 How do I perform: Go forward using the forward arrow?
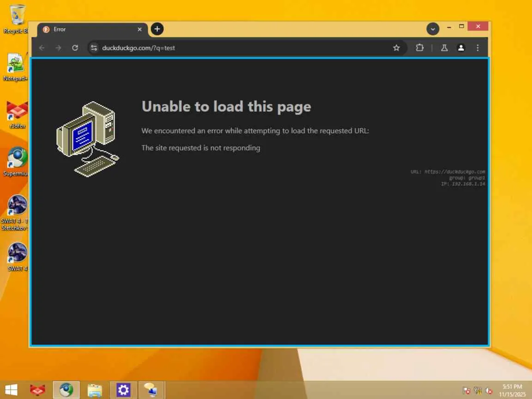[58, 48]
